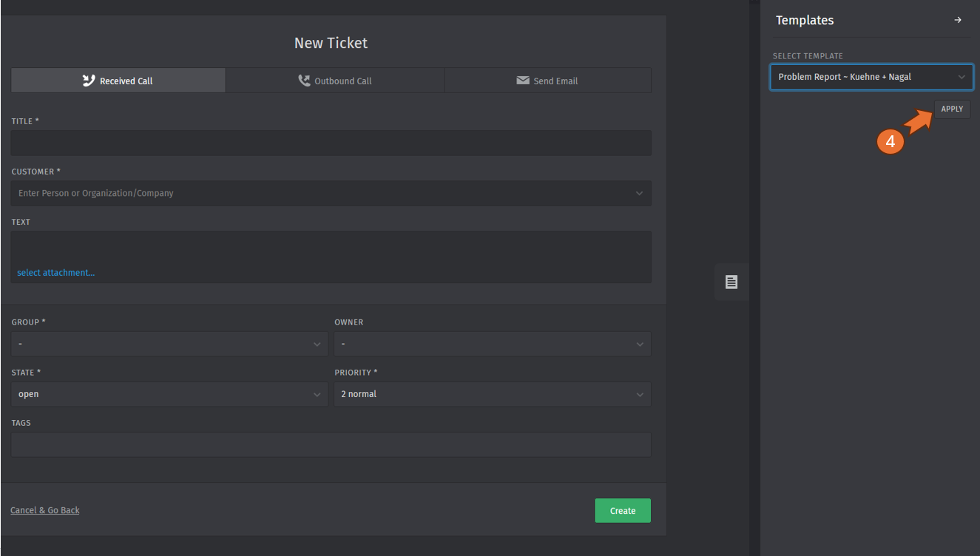Change Priority from 2 normal dropdown
Image resolution: width=980 pixels, height=556 pixels.
[x=492, y=394]
